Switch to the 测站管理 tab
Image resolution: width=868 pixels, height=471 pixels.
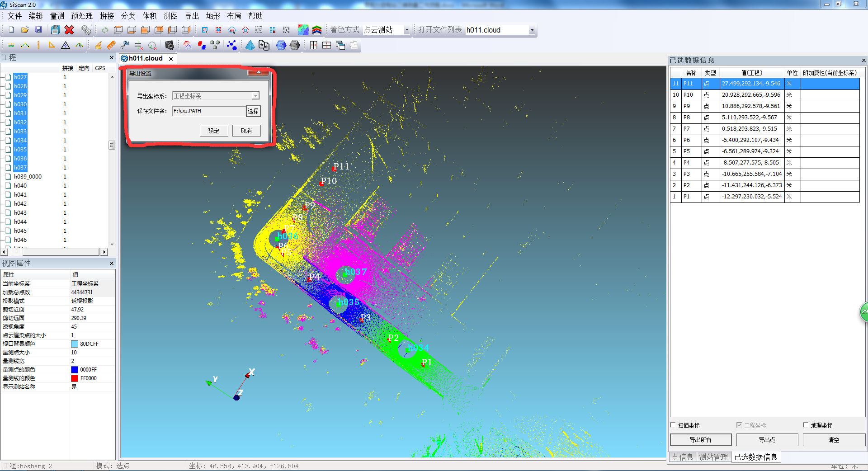(x=713, y=457)
